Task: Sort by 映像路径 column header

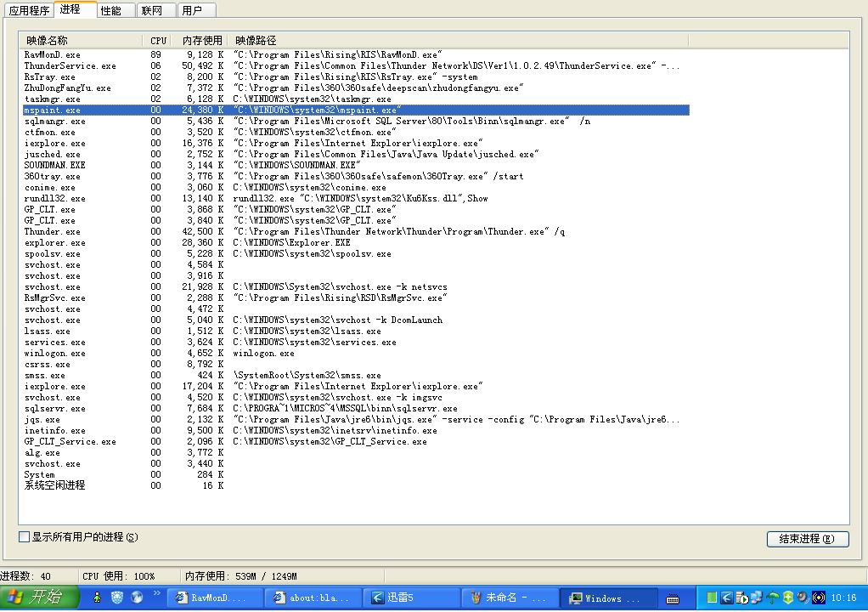Action: click(459, 41)
